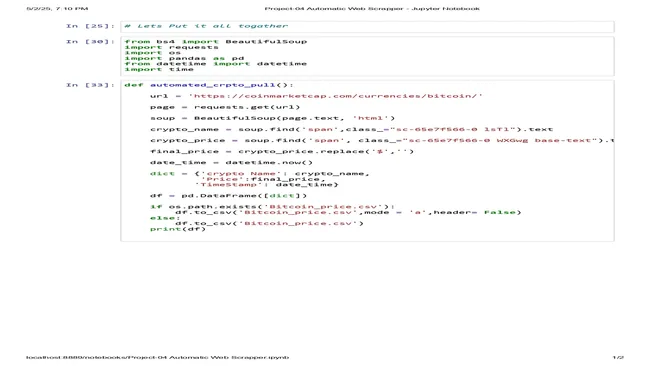Click the line "from bs4 import BeautifulSoup"

[216, 41]
